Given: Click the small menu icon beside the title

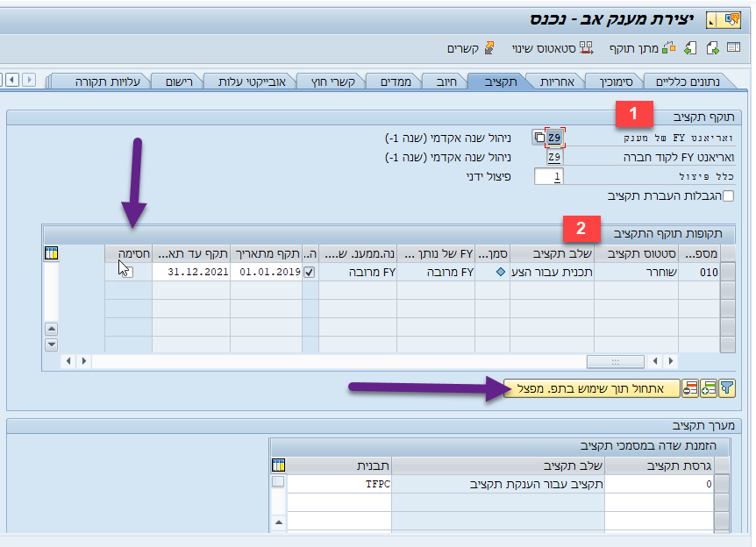Looking at the screenshot, I should (711, 20).
